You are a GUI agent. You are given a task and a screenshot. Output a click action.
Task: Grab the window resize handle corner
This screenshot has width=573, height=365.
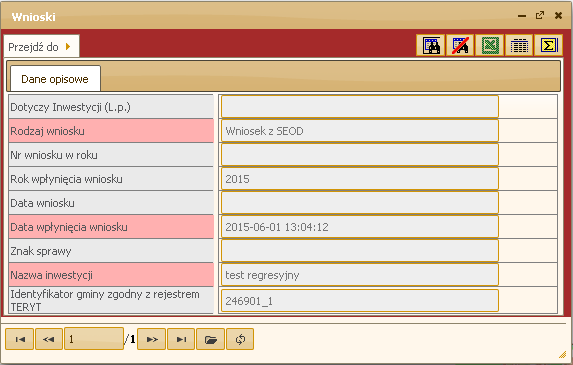[563, 355]
